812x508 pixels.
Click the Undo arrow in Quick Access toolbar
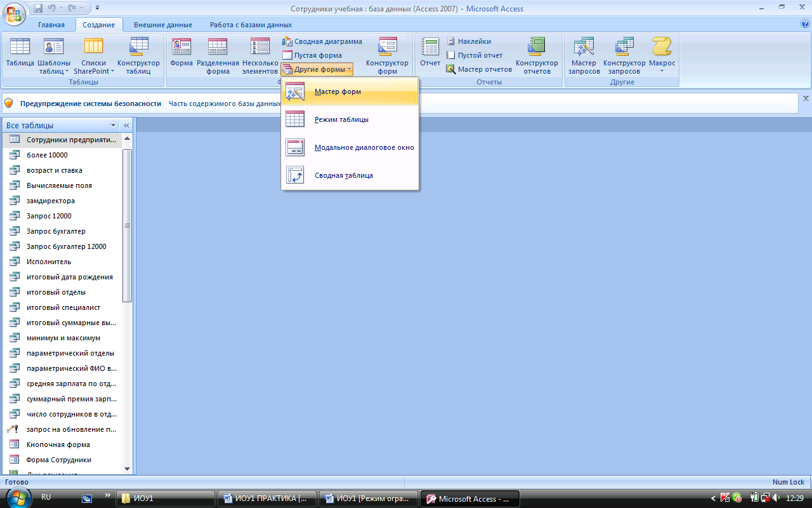(x=53, y=8)
